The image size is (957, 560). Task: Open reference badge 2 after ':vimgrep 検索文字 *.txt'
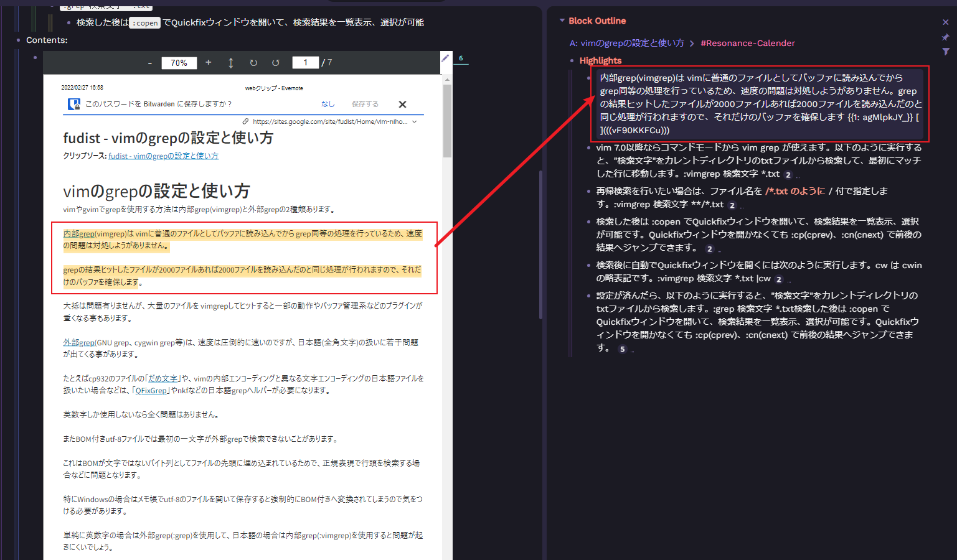click(x=788, y=175)
